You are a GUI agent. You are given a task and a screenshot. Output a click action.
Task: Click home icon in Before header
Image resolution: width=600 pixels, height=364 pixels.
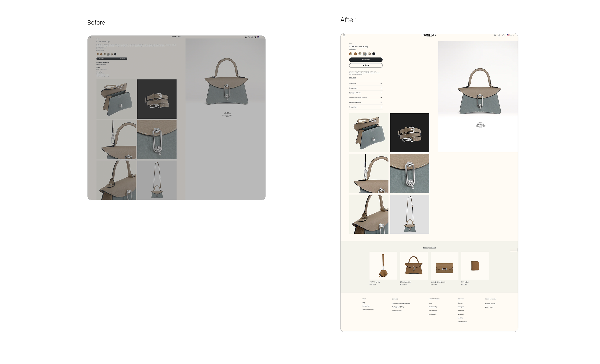click(246, 37)
